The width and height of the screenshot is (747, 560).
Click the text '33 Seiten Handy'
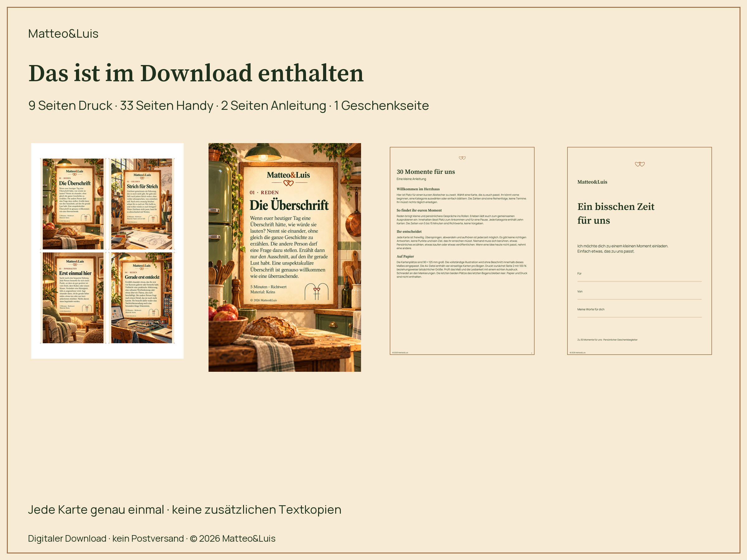[167, 106]
